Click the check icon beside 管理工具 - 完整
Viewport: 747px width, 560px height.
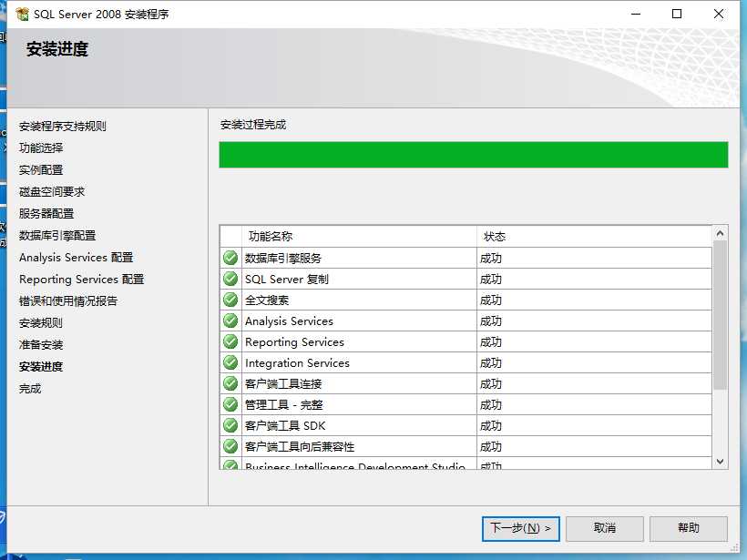click(230, 404)
